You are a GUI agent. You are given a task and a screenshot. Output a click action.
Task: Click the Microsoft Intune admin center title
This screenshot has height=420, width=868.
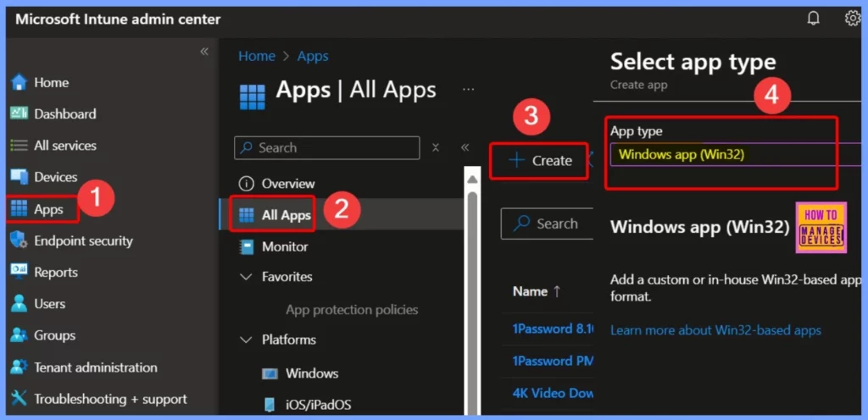coord(118,19)
